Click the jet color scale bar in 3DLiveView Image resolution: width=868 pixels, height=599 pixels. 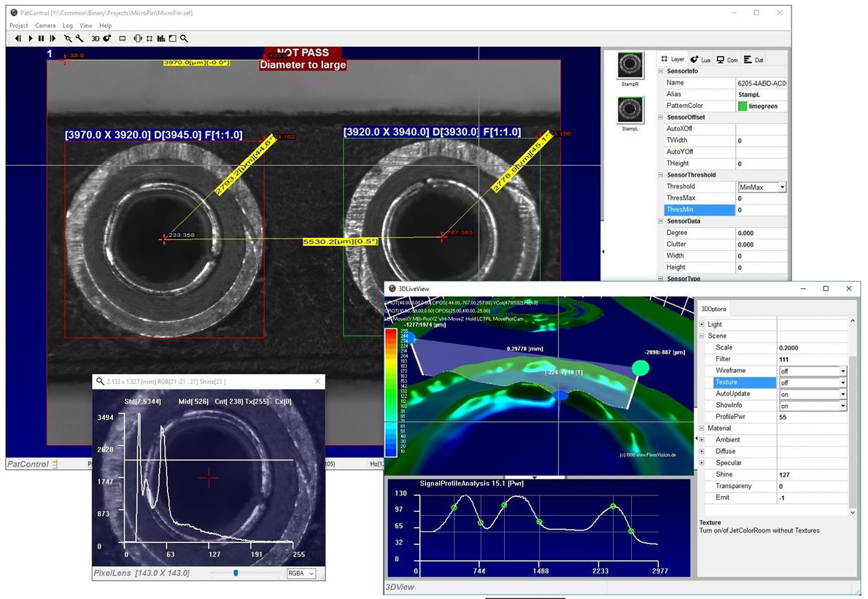click(x=391, y=393)
